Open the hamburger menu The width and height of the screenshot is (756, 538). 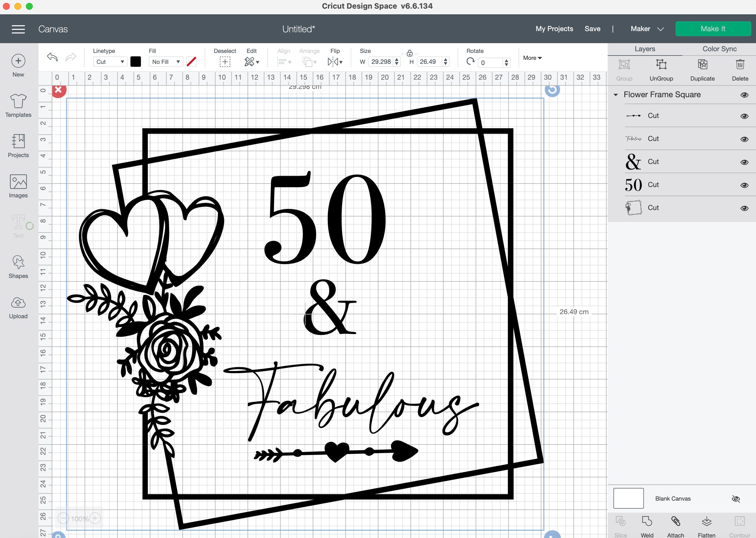point(18,29)
